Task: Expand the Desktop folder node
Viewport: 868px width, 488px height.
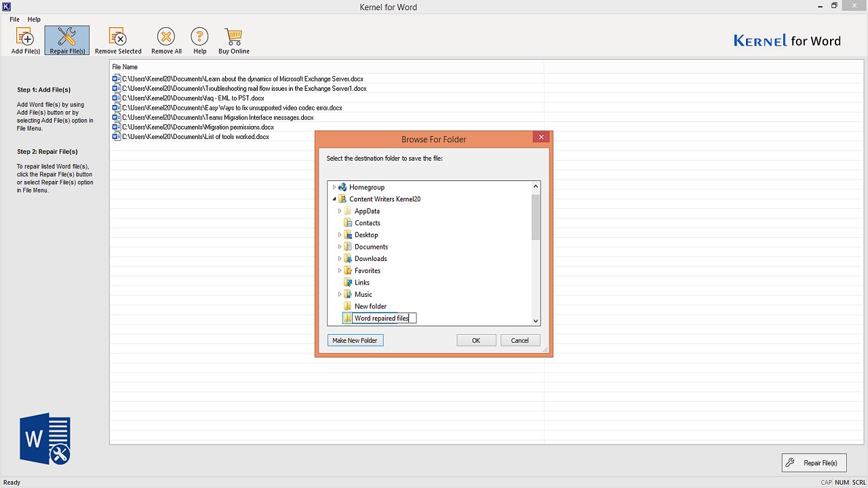Action: 340,235
